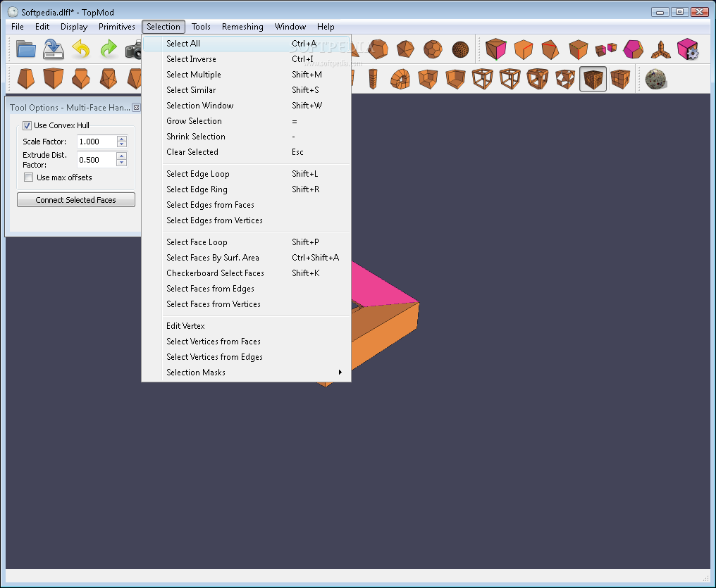Select the wireframe cube tool
The height and width of the screenshot is (588, 716).
tap(483, 78)
